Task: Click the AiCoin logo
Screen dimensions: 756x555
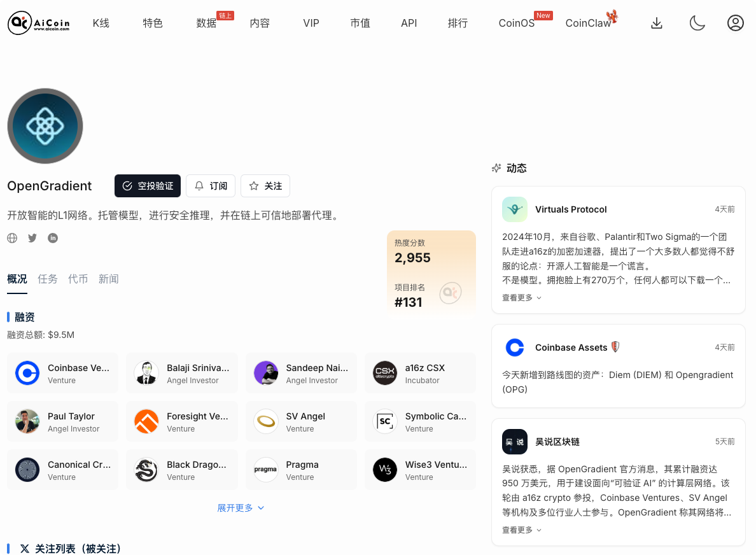Action: (x=38, y=23)
